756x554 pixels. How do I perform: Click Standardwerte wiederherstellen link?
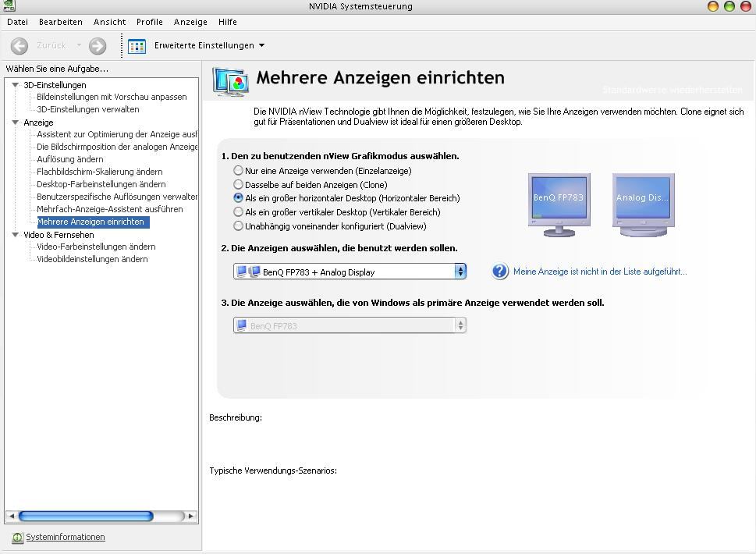(x=673, y=91)
